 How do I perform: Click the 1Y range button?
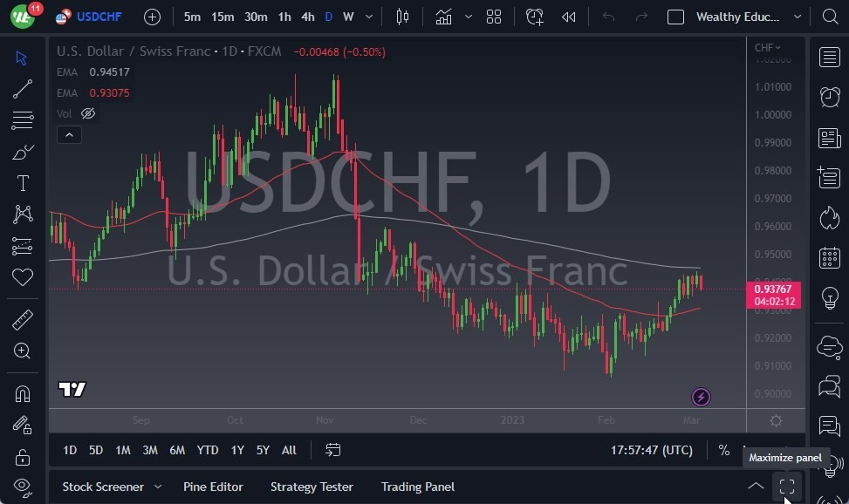[x=236, y=450]
